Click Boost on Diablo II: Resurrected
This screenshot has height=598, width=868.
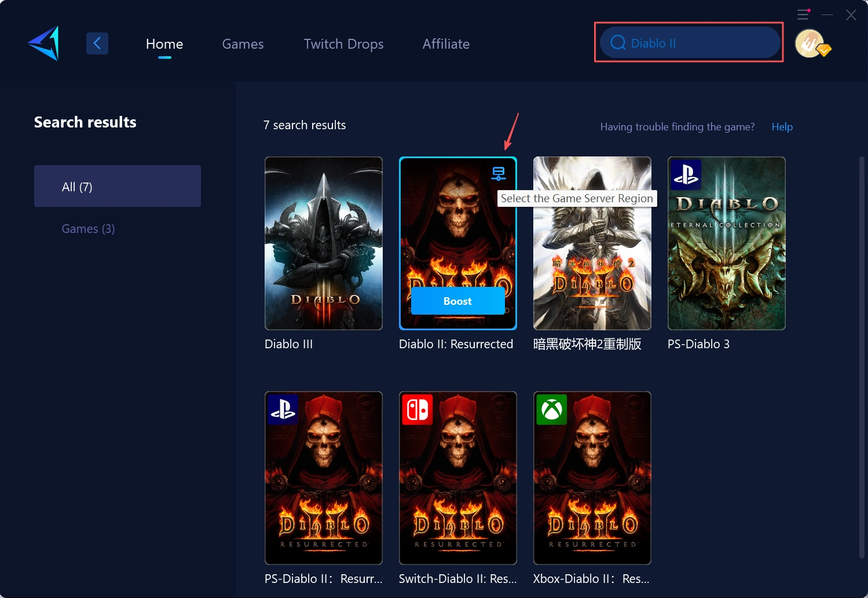pyautogui.click(x=457, y=301)
